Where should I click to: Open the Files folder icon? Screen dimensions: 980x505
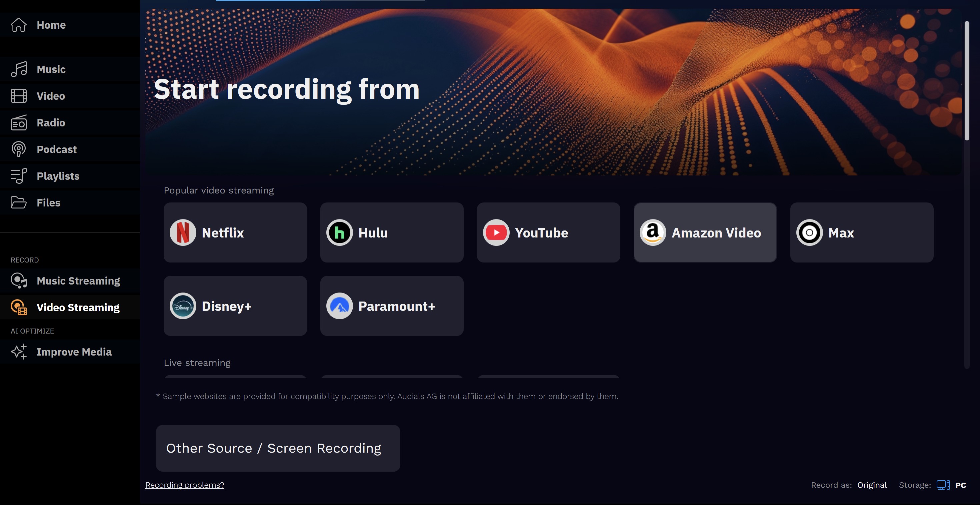pos(18,202)
